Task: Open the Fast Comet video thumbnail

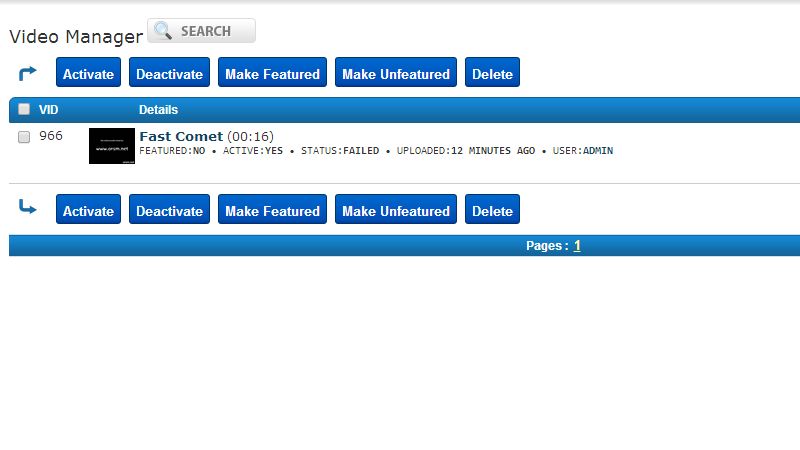Action: click(112, 146)
